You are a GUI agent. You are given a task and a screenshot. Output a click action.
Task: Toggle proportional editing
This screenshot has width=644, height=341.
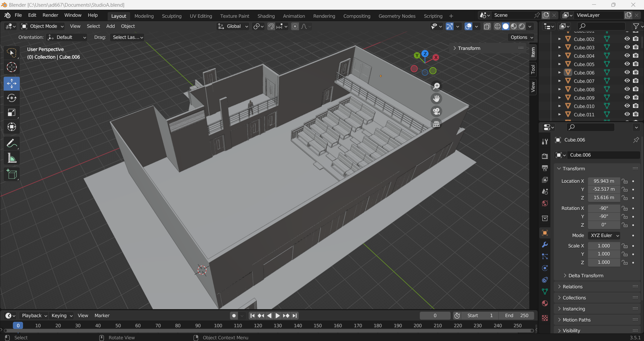(x=295, y=26)
